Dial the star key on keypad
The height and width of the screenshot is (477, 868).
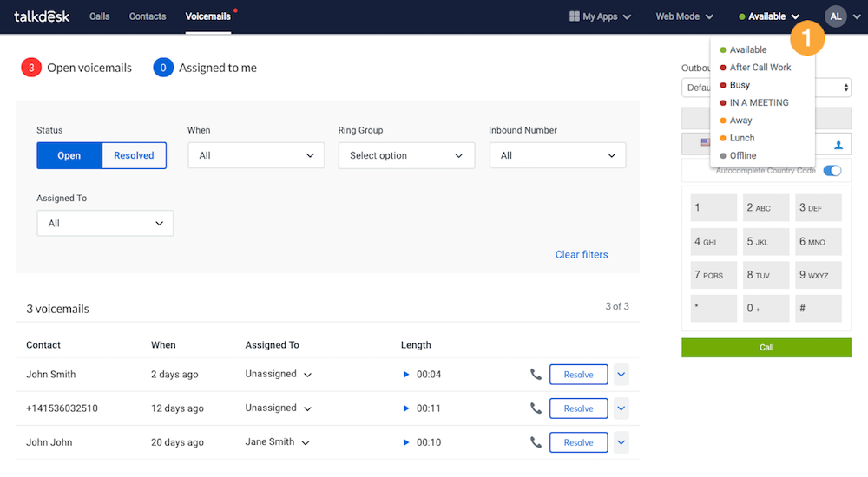point(713,308)
